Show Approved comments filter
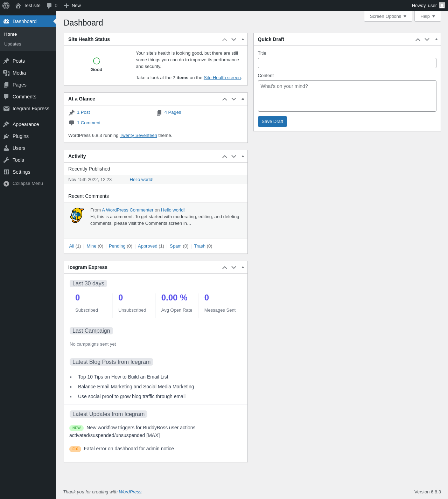Screen dimensions: 448x499 [x=147, y=246]
